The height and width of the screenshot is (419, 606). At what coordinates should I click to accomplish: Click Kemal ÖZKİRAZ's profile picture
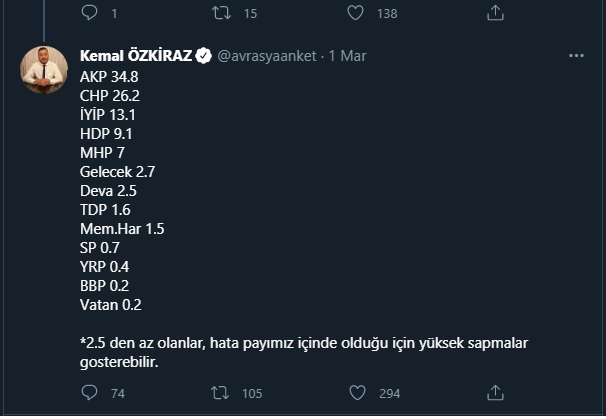[x=43, y=70]
